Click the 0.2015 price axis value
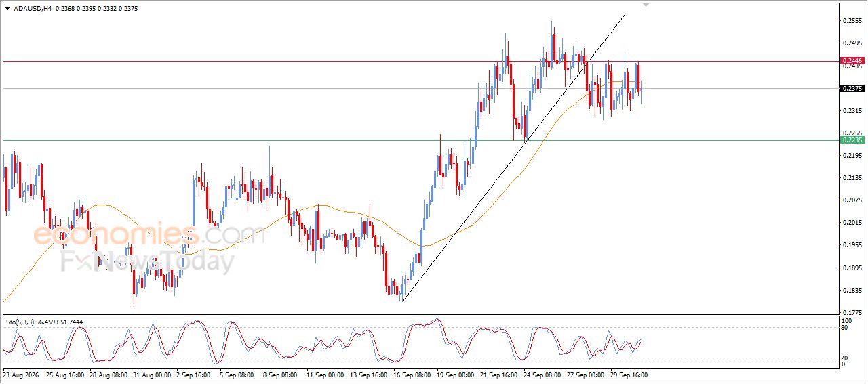The width and height of the screenshot is (868, 384). coord(852,223)
